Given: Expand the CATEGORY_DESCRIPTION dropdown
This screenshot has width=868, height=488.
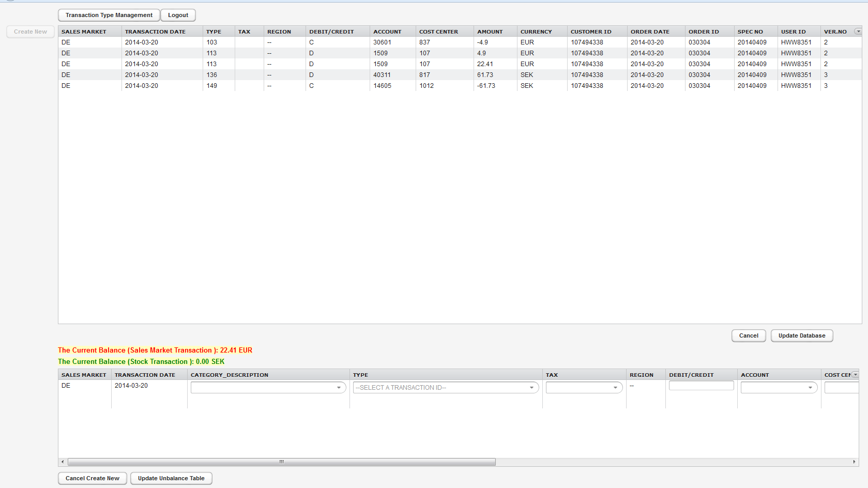Looking at the screenshot, I should tap(340, 387).
